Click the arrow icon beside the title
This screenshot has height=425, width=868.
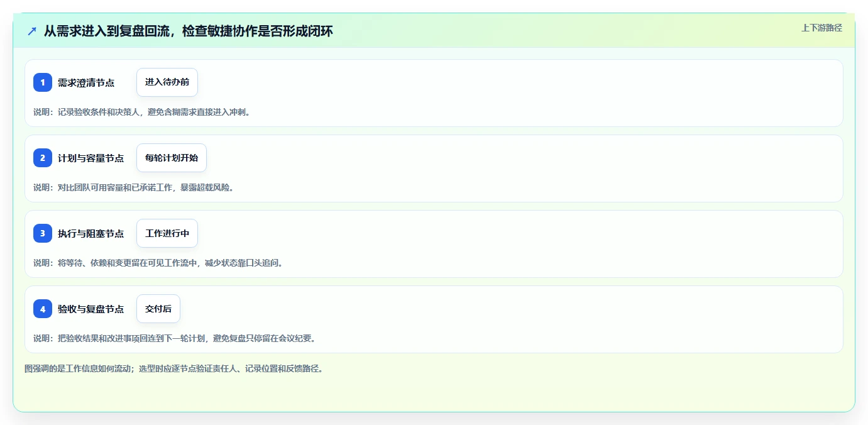point(32,31)
